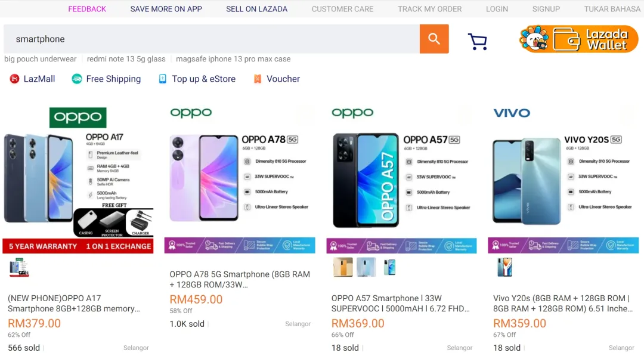Click the orange search magnifier button
Viewport: 644px width, 362px height.
pos(434,39)
